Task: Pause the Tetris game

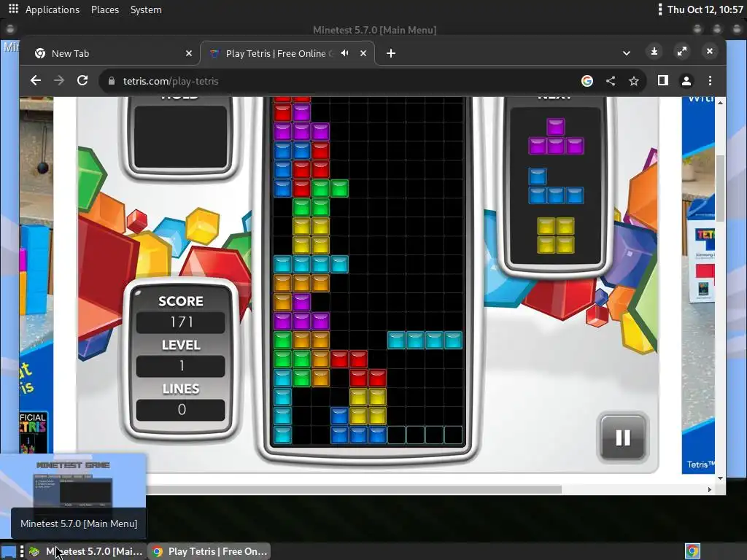Action: point(623,437)
